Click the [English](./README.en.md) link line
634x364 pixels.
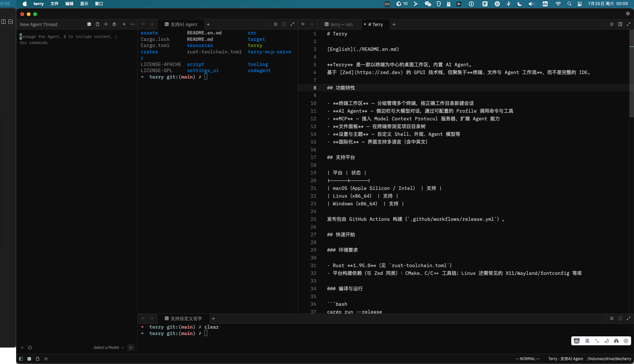(x=363, y=49)
